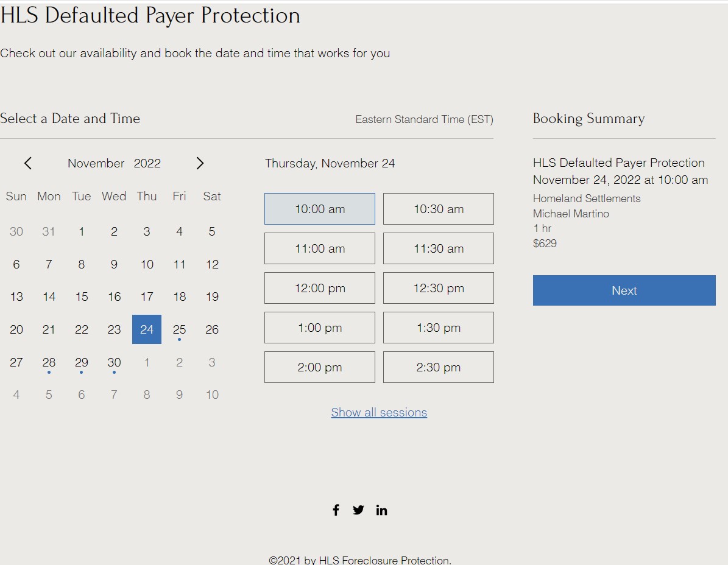728x565 pixels.
Task: Select November 25 on the calendar
Action: (x=179, y=329)
